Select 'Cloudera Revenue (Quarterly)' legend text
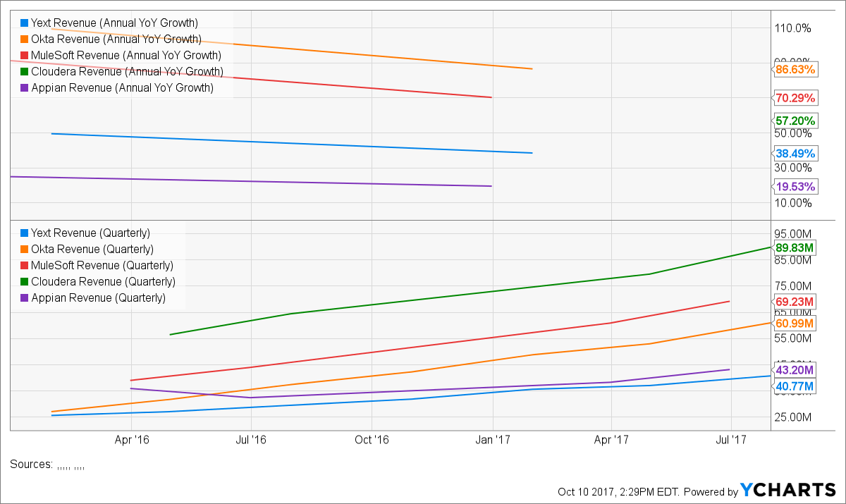846x504 pixels. (x=103, y=282)
